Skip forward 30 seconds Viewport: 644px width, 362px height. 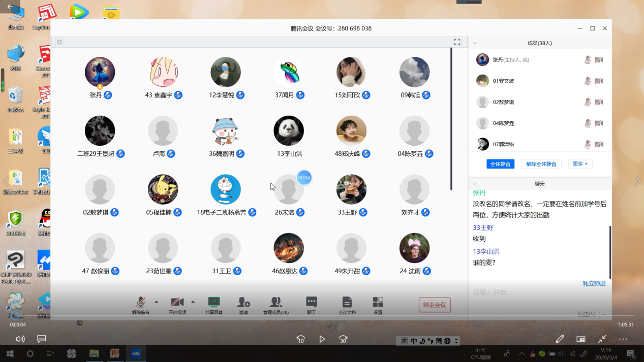[x=344, y=339]
